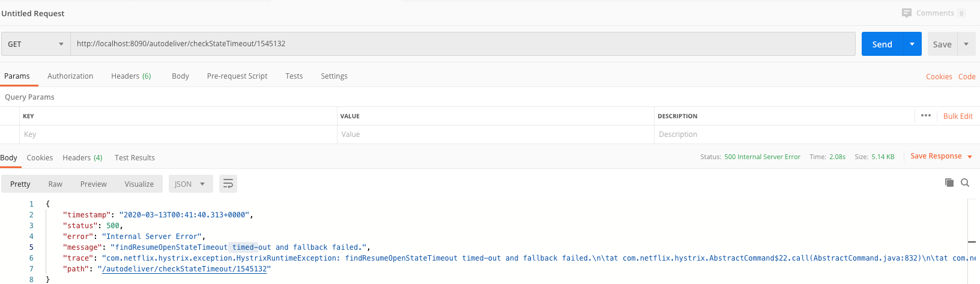Click the response size 5.14 KB value
Screen dimensions: 980x284
tap(883, 157)
